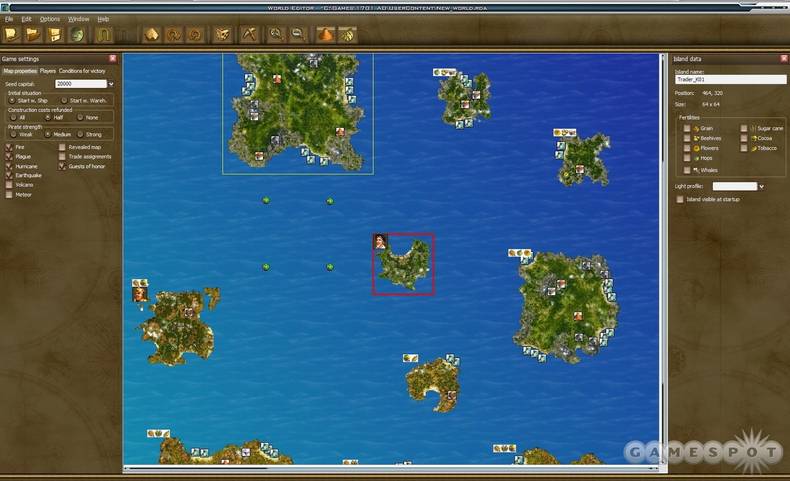
Task: Enable the Revealed map checkbox
Action: (x=62, y=147)
